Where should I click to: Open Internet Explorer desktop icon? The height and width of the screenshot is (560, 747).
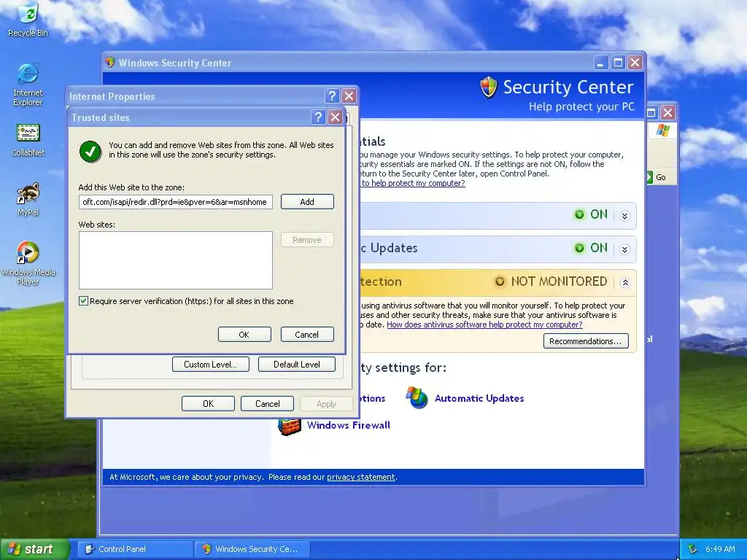coord(28,83)
